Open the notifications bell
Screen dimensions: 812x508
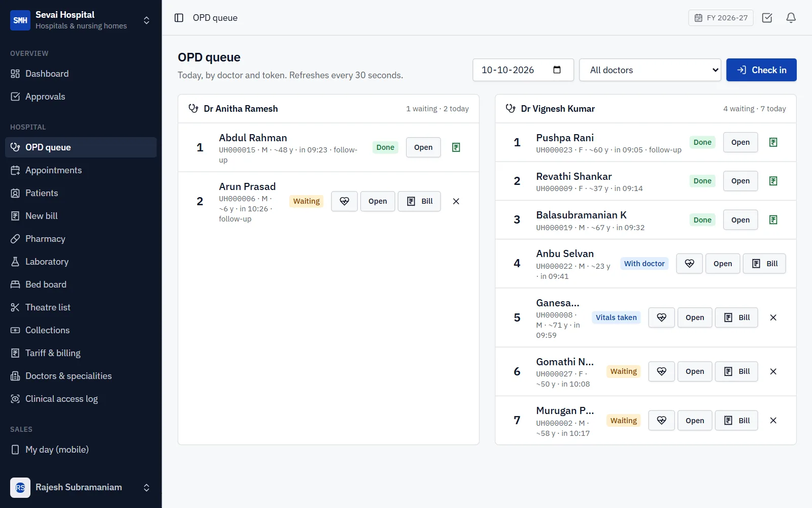(791, 18)
